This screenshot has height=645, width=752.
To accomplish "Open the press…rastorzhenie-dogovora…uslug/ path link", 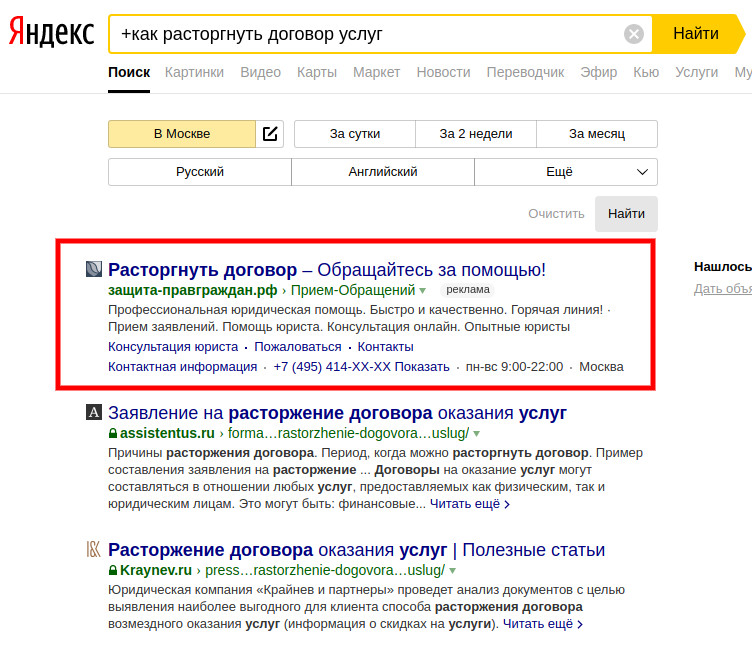I will coord(325,570).
